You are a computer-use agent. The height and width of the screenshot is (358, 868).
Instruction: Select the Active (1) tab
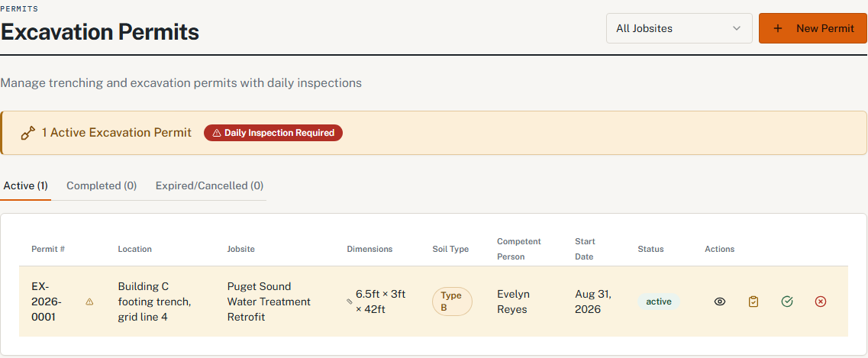pos(25,185)
